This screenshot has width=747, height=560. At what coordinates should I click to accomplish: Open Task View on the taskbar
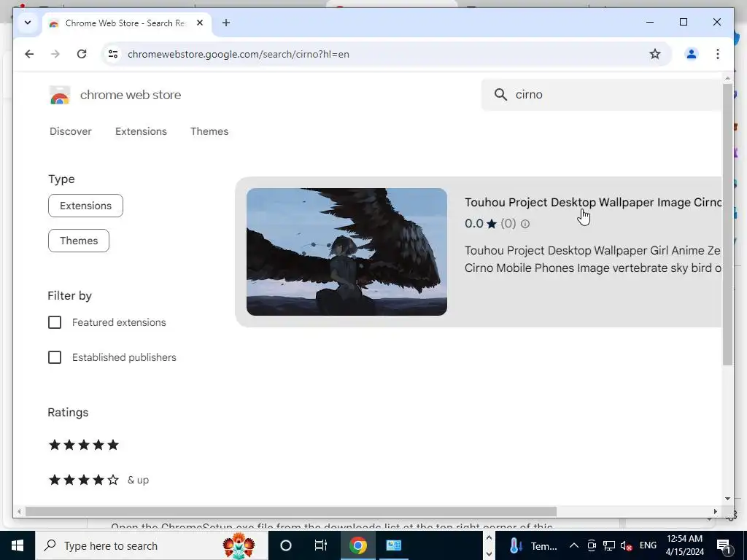click(x=321, y=545)
